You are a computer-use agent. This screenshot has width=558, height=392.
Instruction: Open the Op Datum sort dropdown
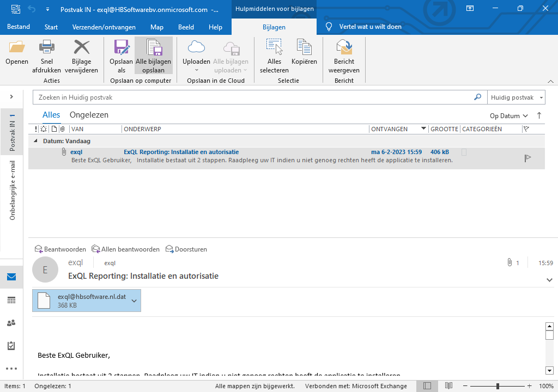tap(508, 116)
